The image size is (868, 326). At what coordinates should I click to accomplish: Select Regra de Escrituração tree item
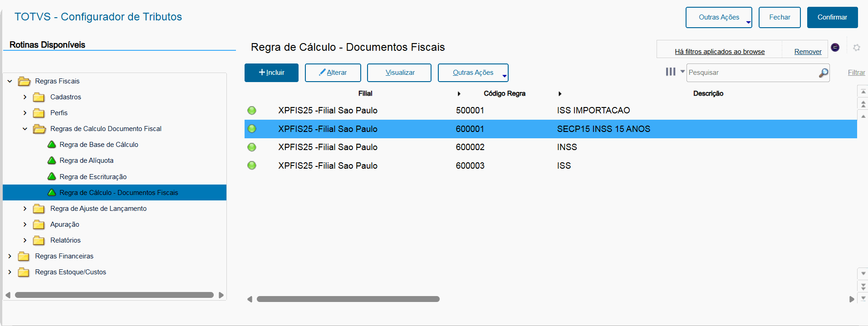(93, 177)
